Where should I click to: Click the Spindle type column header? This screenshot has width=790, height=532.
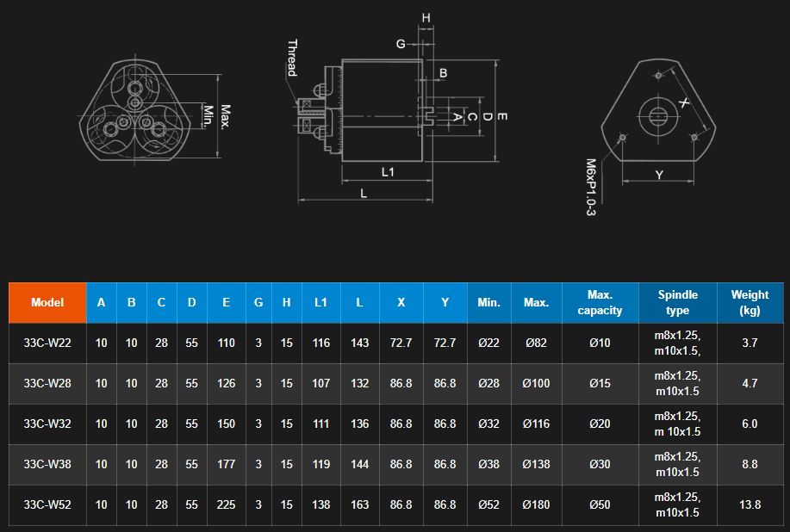tap(678, 302)
